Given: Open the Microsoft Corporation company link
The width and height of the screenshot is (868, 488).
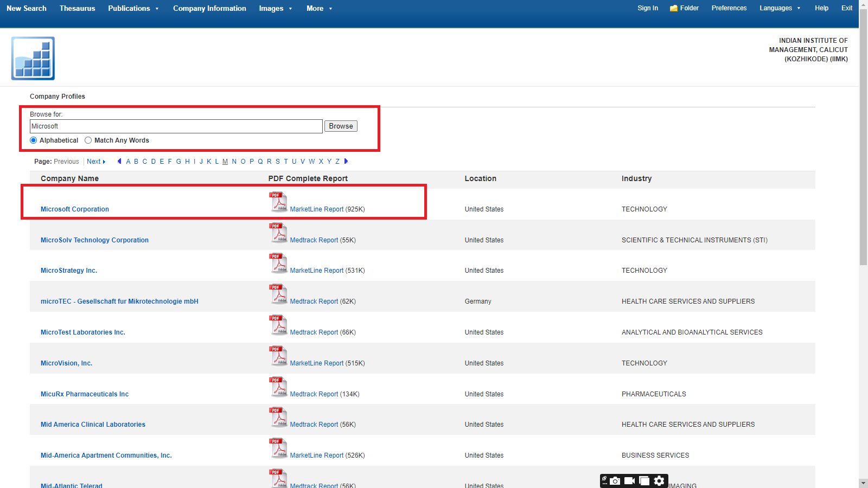Looking at the screenshot, I should click(x=75, y=209).
